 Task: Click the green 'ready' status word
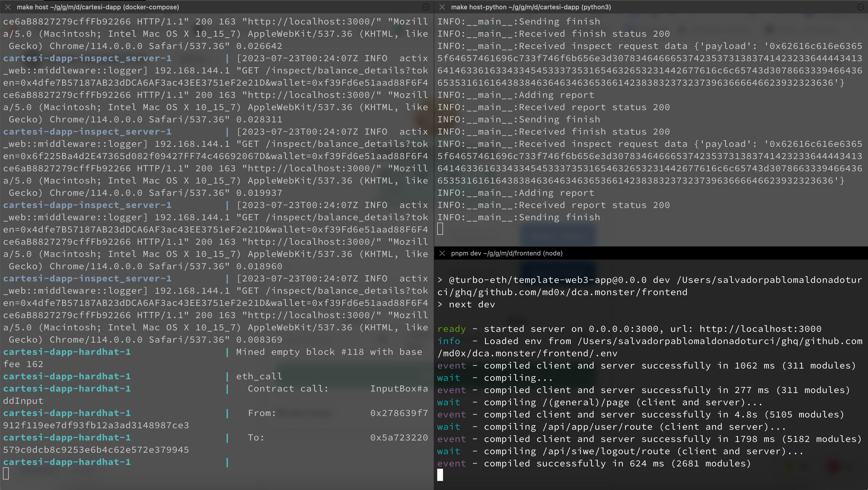(x=451, y=329)
